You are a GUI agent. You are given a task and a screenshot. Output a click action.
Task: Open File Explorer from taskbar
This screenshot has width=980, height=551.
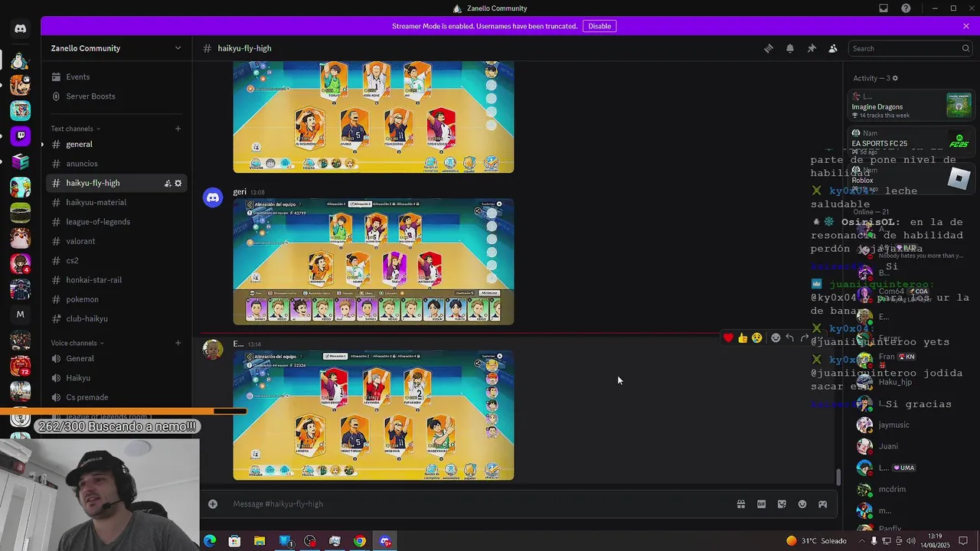[x=260, y=541]
